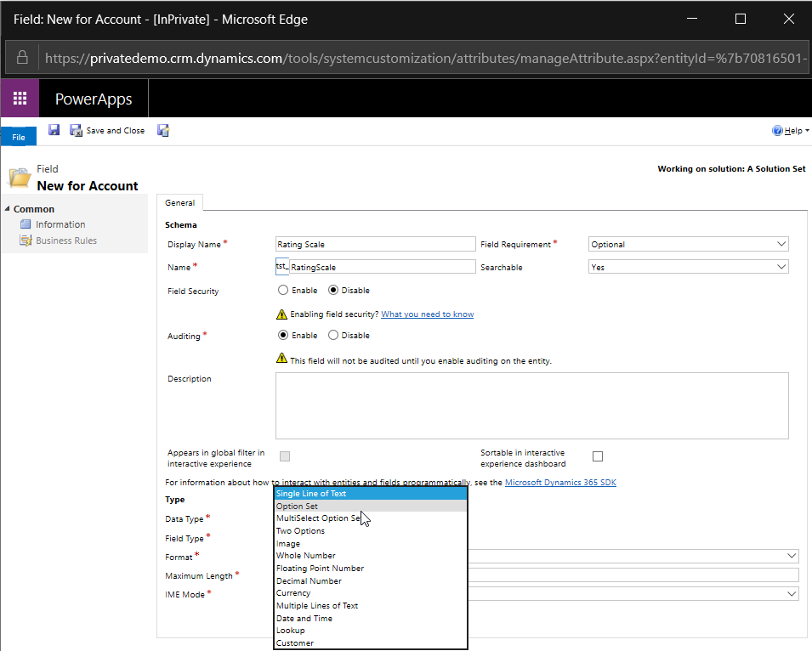The height and width of the screenshot is (651, 812).
Task: Open the Field Requirement dropdown
Action: [689, 245]
